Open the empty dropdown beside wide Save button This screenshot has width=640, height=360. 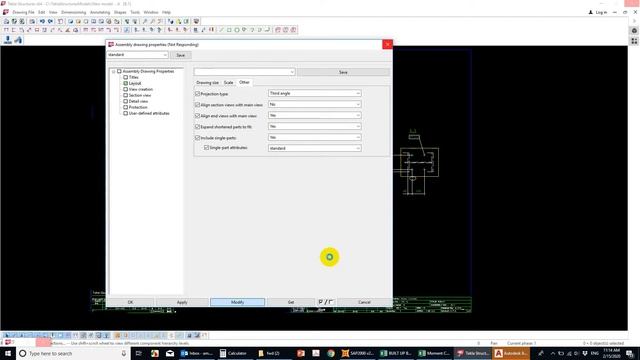(244, 72)
